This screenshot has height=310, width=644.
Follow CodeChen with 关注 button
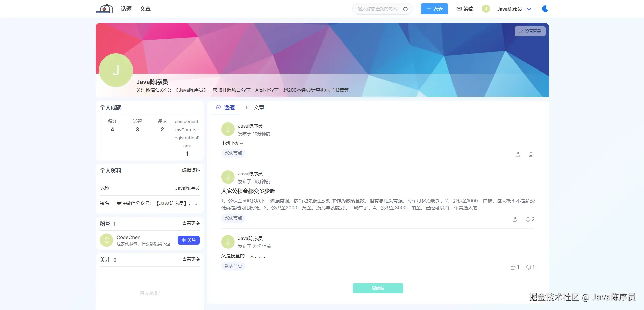point(188,240)
